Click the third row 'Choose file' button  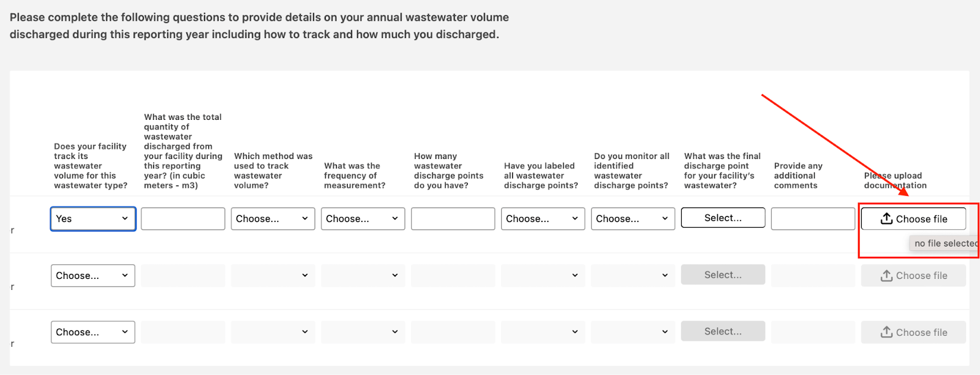click(x=913, y=332)
